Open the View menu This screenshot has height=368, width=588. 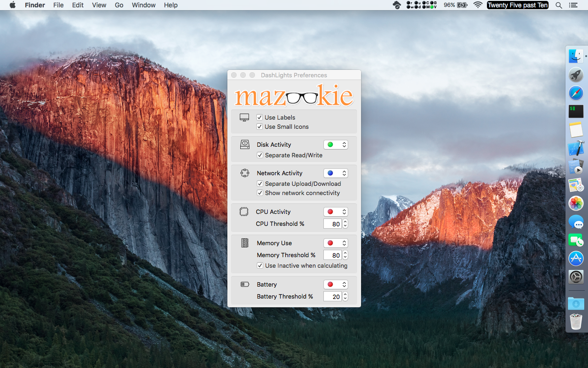tap(99, 5)
